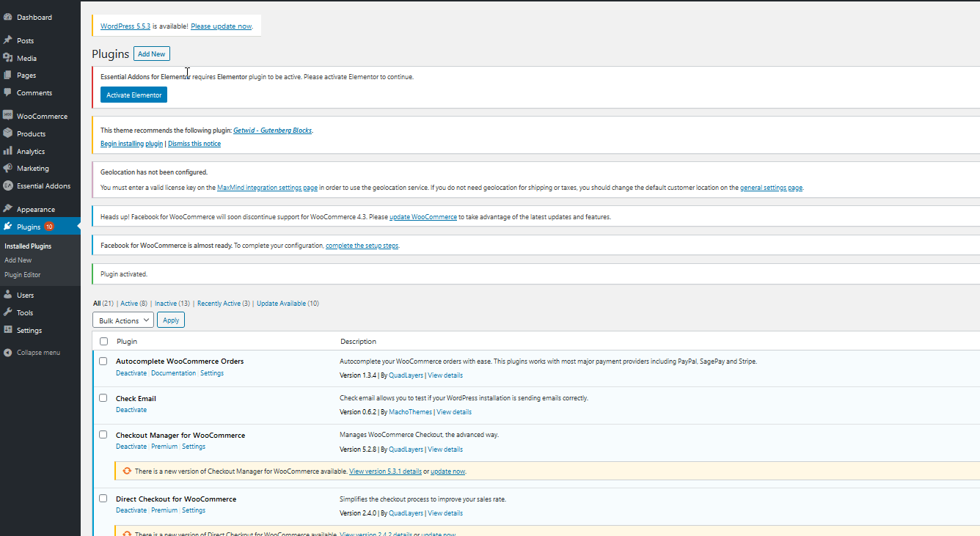Viewport: 980px width, 536px height.
Task: Open Documentation for Autocomplete WooCommerce Orders
Action: tap(173, 373)
